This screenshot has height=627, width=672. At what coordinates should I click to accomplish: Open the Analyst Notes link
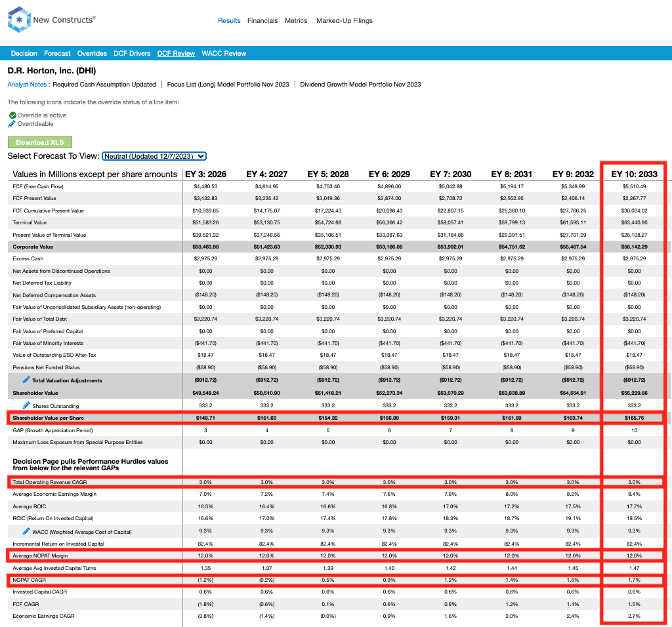coord(27,85)
